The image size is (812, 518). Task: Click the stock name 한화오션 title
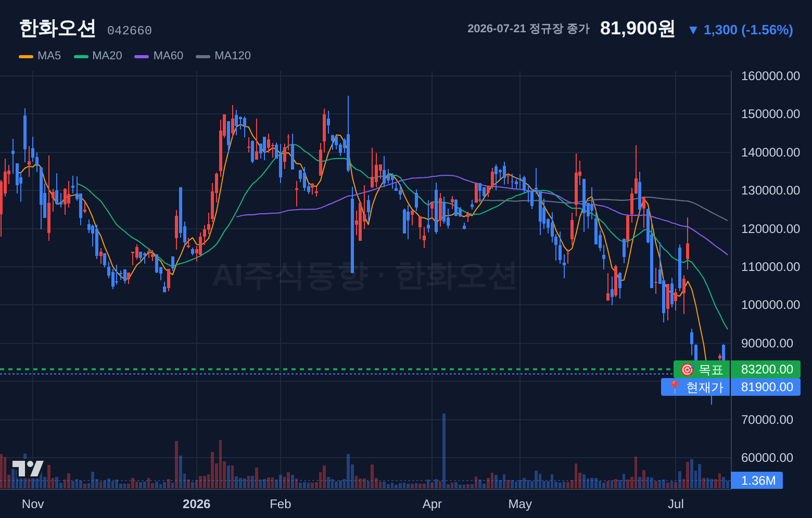57,28
